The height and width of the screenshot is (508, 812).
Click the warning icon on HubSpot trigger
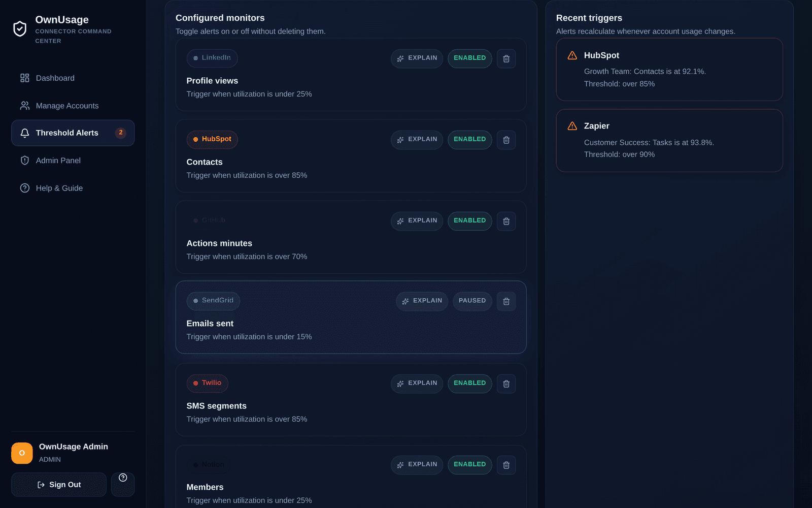pyautogui.click(x=572, y=55)
